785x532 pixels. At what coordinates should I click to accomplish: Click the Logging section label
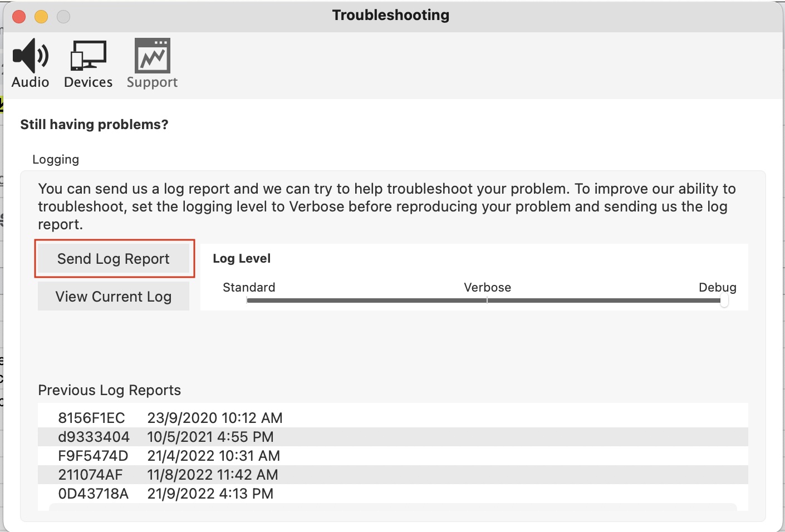point(56,159)
